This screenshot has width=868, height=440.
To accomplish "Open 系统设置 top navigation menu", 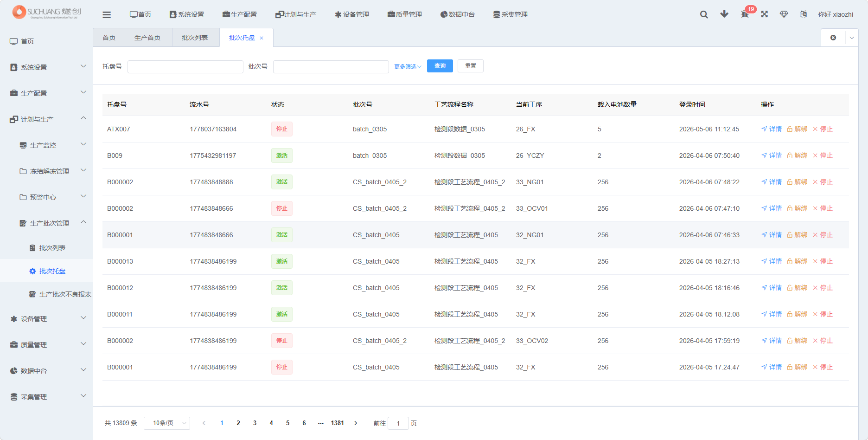I will 187,14.
